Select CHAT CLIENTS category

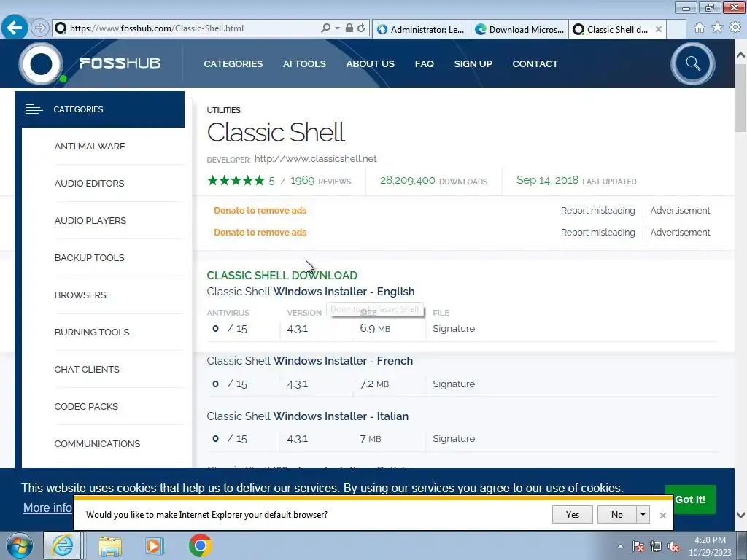tap(87, 369)
